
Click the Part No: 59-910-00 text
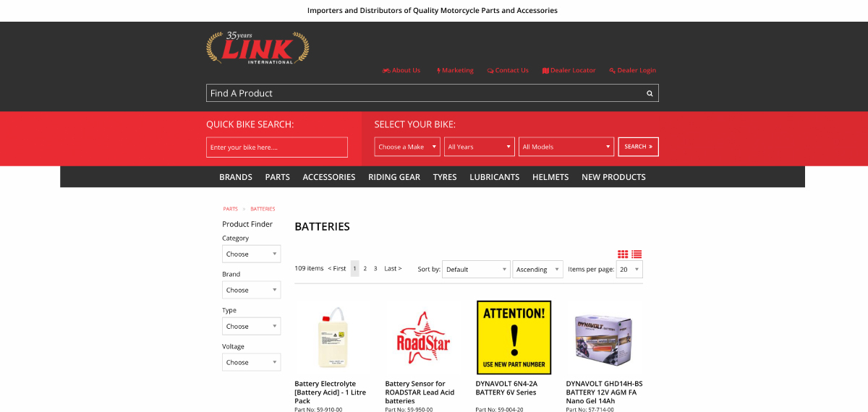coord(318,409)
